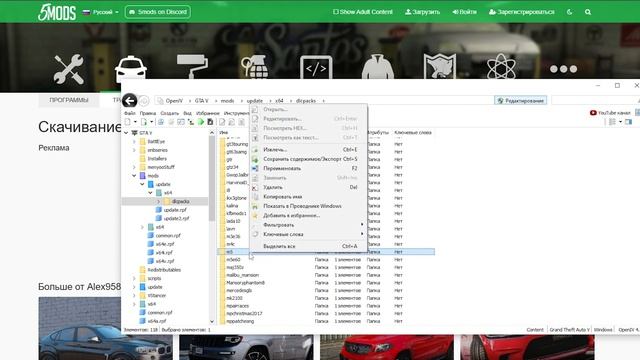
Task: Toggle dark mode with the moon icon
Action: pyautogui.click(x=569, y=12)
